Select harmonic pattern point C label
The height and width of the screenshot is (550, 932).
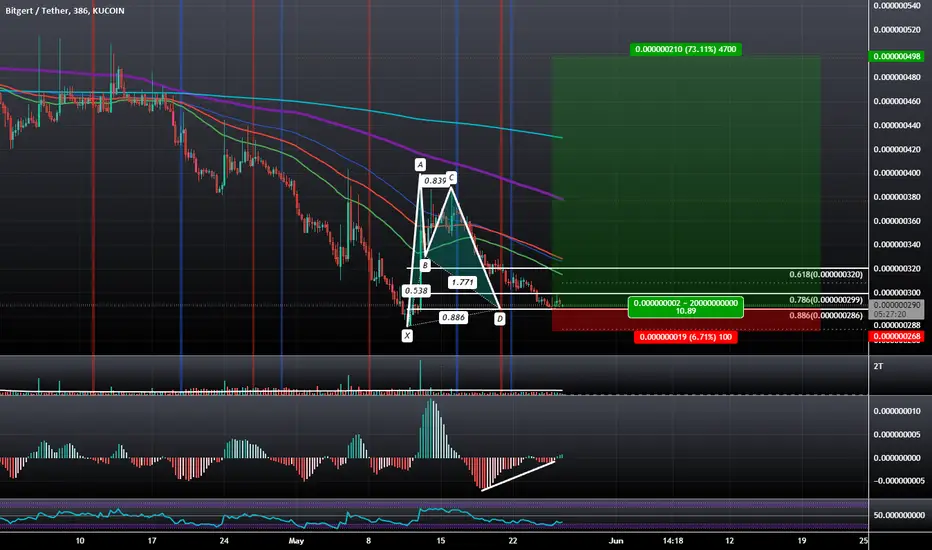pyautogui.click(x=451, y=177)
